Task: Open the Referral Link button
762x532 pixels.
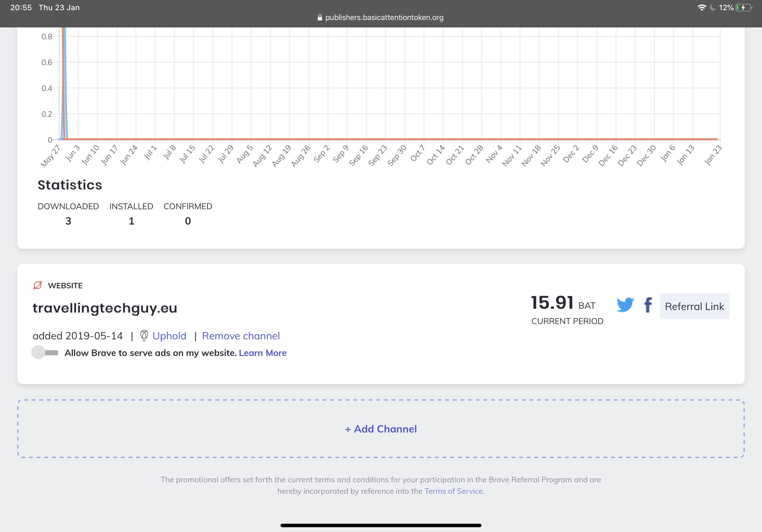Action: point(694,306)
